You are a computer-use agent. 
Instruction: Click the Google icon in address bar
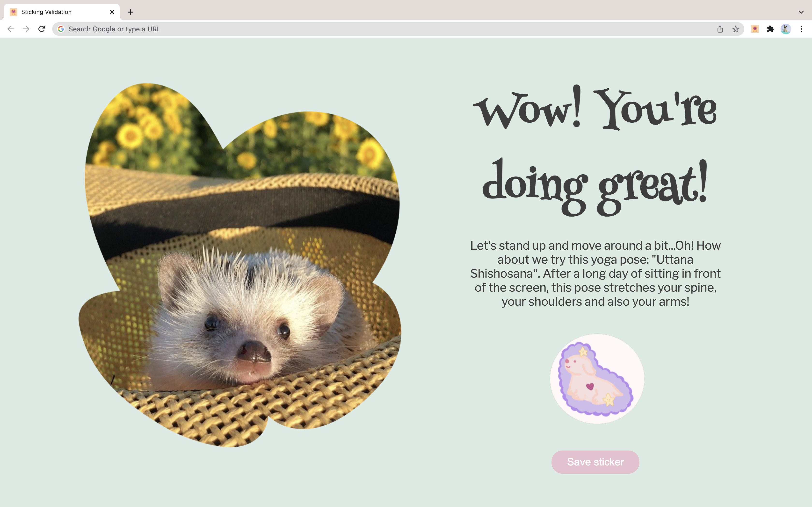pyautogui.click(x=61, y=29)
